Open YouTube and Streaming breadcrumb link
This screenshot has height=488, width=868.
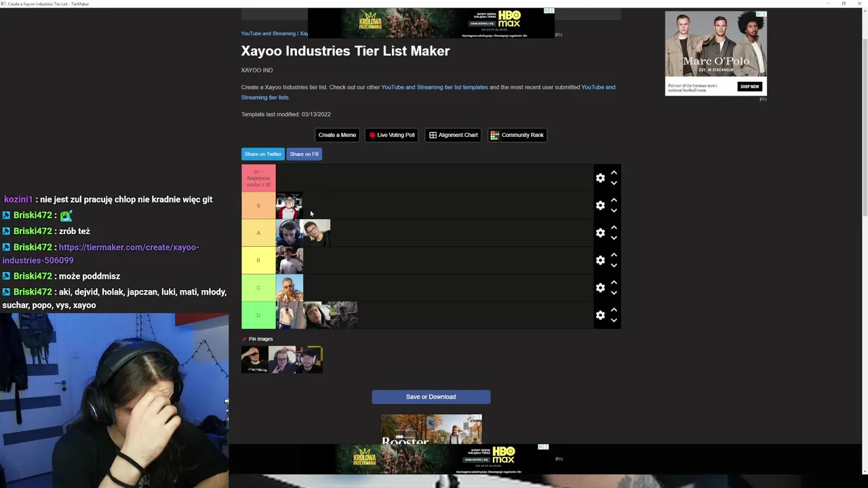click(x=269, y=33)
